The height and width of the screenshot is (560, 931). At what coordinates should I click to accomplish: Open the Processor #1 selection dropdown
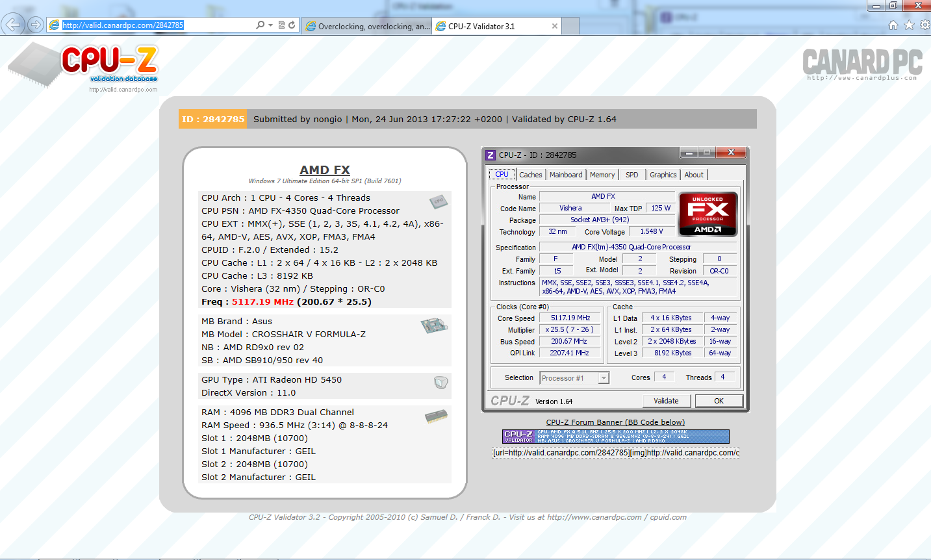[x=604, y=378]
